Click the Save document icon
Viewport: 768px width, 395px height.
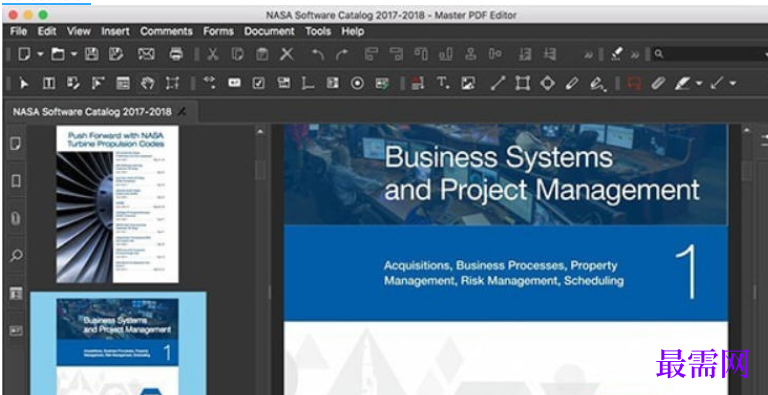[91, 54]
